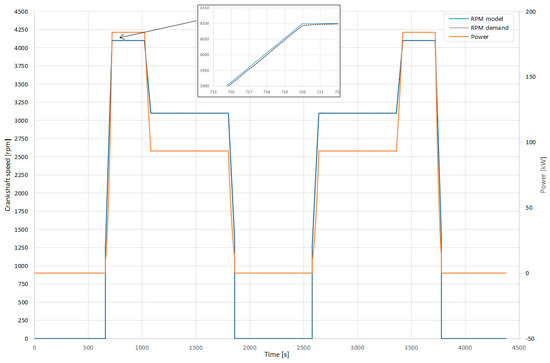Select the 750 crankshaft speed tick label
The width and height of the screenshot is (550, 363).
coord(23,284)
